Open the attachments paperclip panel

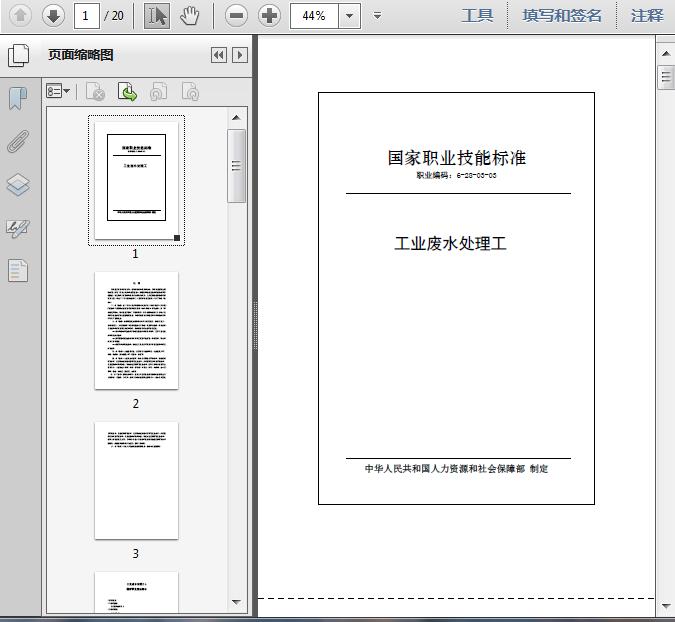point(19,141)
